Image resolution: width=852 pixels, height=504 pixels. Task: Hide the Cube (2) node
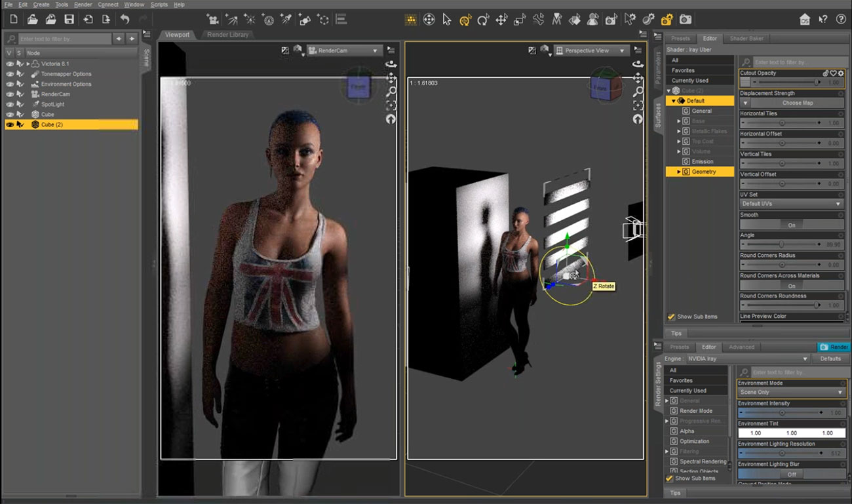(x=9, y=125)
